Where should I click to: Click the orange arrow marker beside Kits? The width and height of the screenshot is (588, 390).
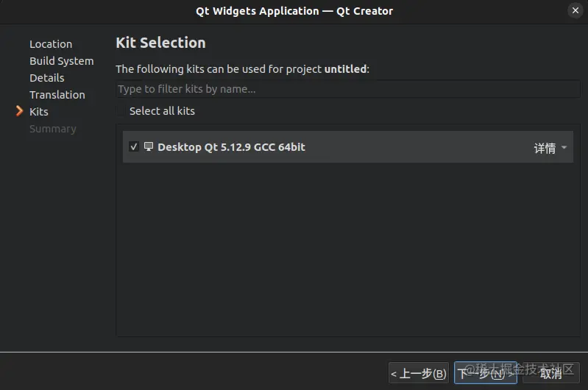click(19, 111)
